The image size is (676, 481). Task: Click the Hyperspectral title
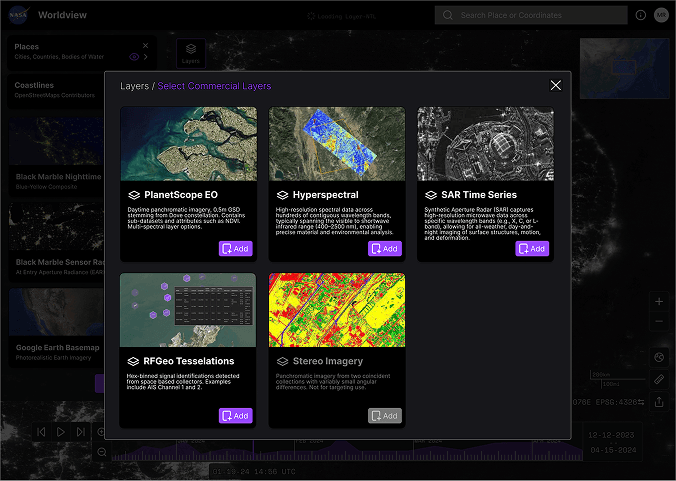click(325, 195)
